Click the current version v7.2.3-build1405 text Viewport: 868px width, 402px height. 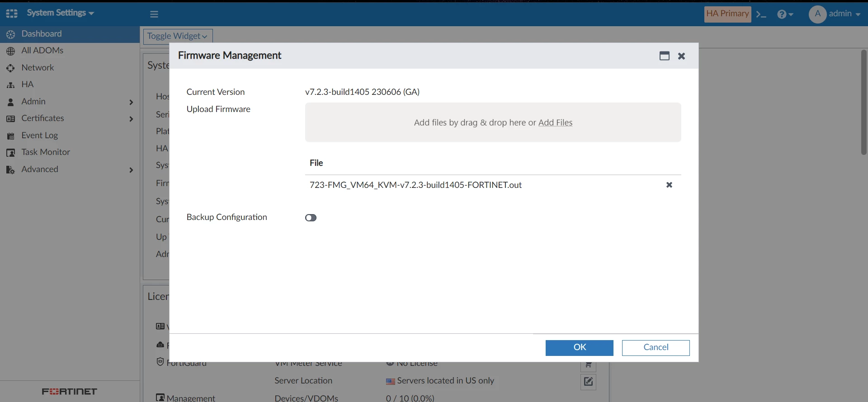point(362,92)
